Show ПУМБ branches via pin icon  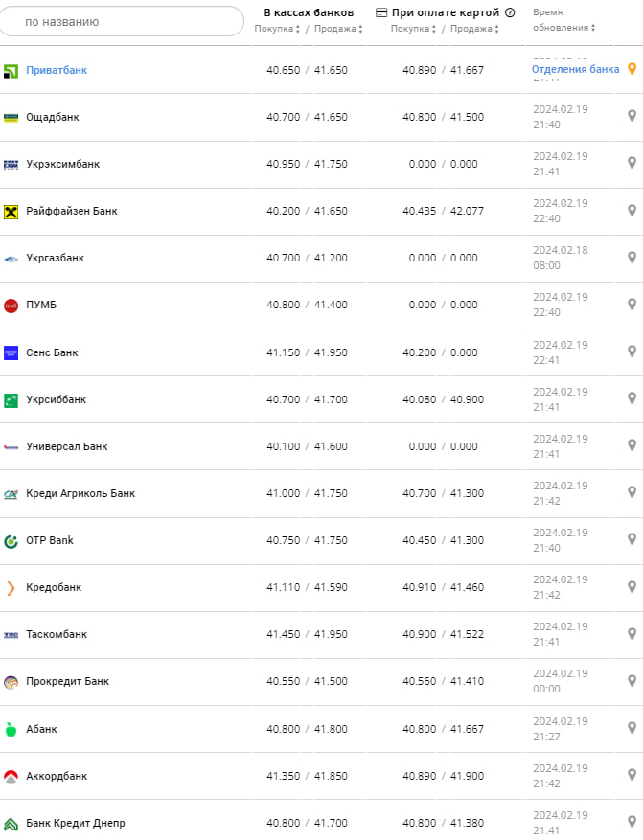tap(632, 304)
